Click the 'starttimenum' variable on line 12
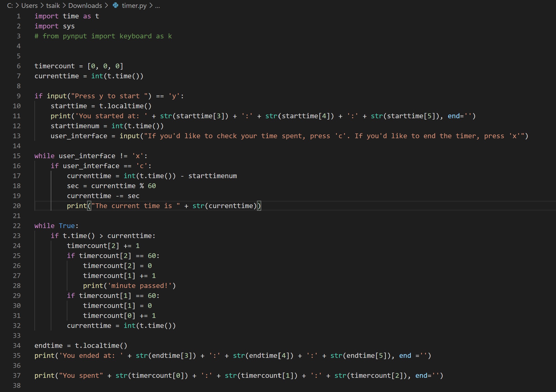Screen dimensions: 556x392 tap(75, 126)
